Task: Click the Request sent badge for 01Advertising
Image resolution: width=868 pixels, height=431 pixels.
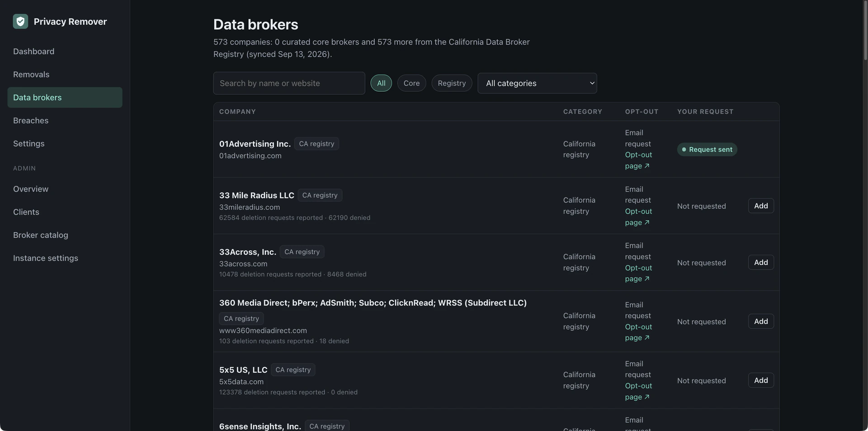Action: click(x=707, y=150)
